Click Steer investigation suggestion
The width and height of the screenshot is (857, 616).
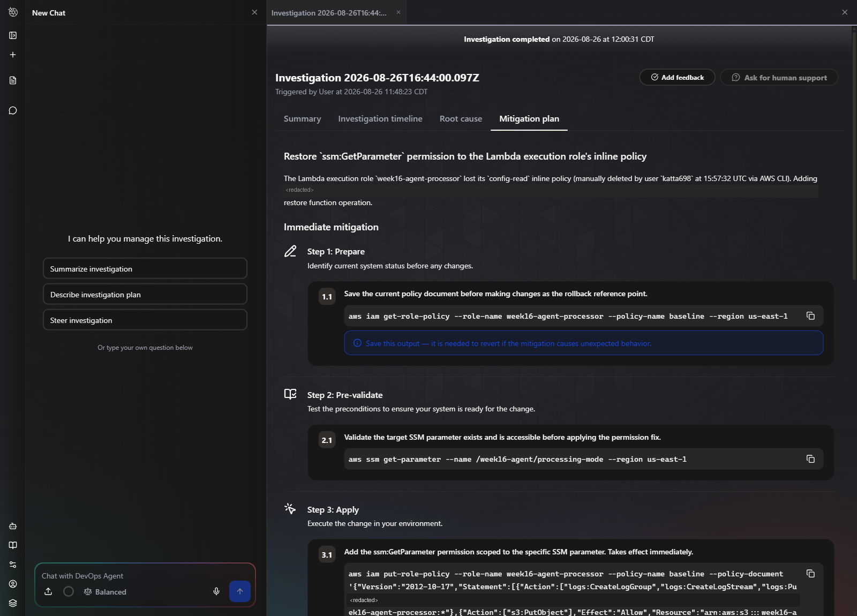point(145,320)
